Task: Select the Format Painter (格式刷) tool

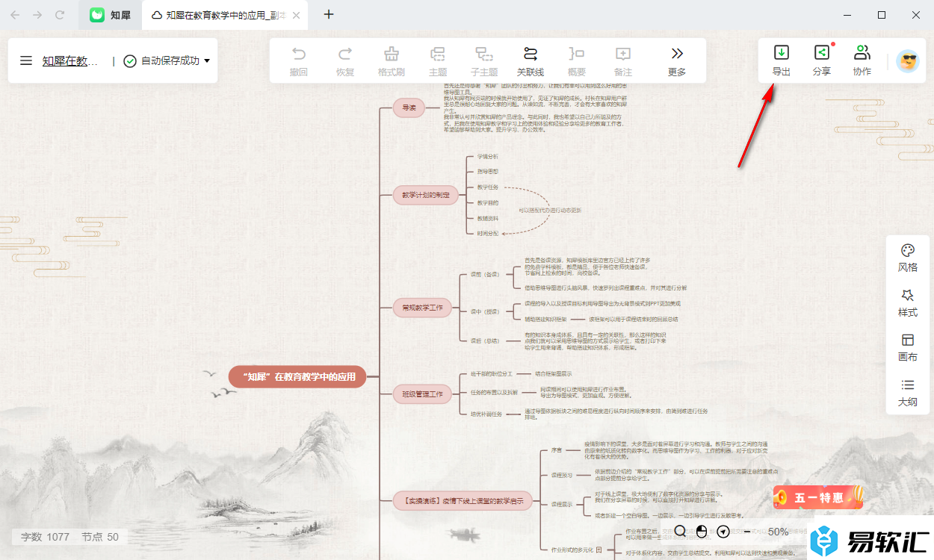Action: [x=391, y=61]
